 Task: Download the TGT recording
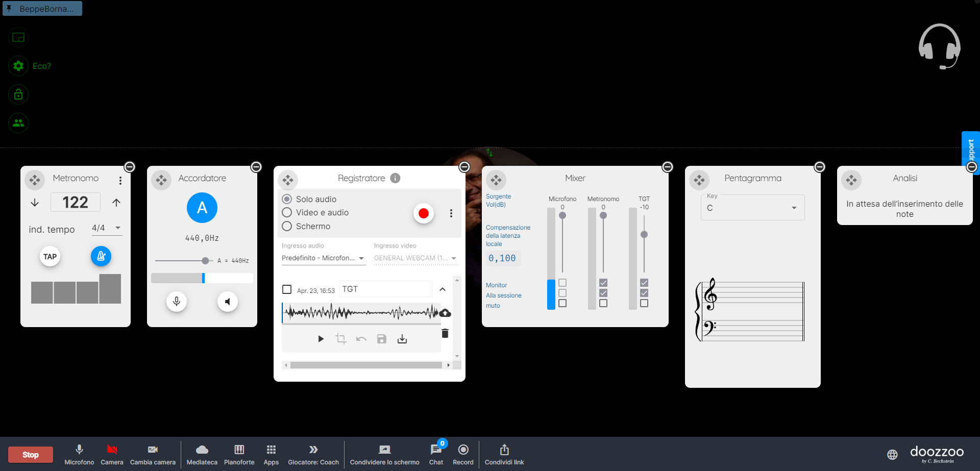pyautogui.click(x=402, y=339)
